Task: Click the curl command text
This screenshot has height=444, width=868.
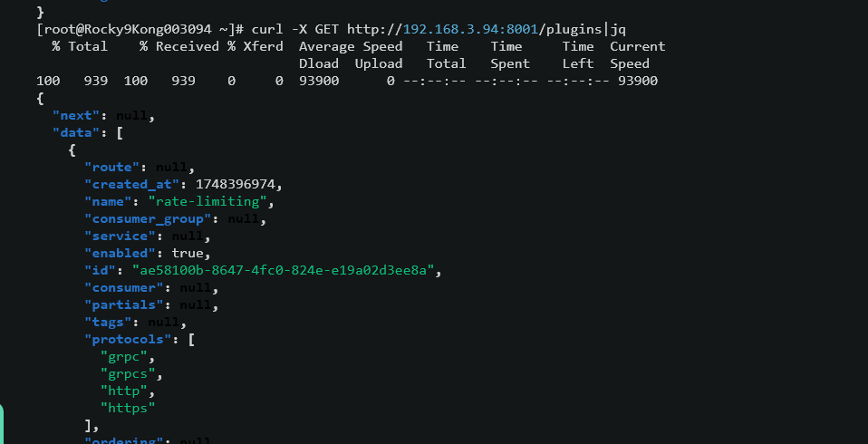Action: tap(439, 29)
